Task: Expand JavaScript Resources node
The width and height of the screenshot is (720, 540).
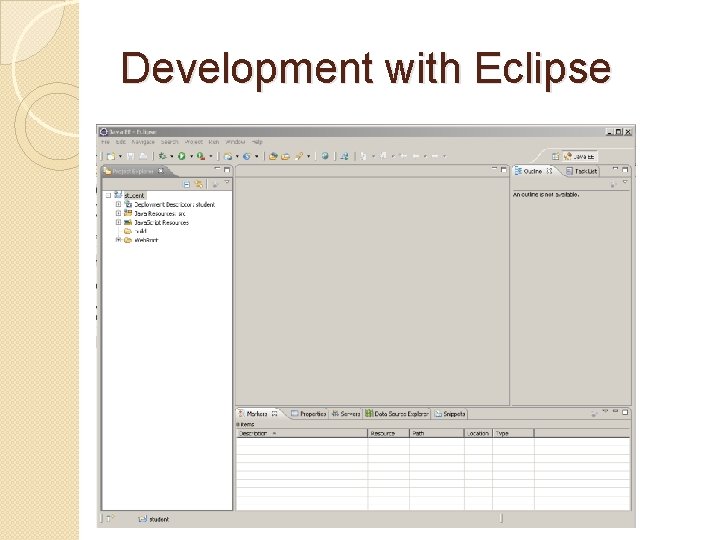Action: click(118, 222)
